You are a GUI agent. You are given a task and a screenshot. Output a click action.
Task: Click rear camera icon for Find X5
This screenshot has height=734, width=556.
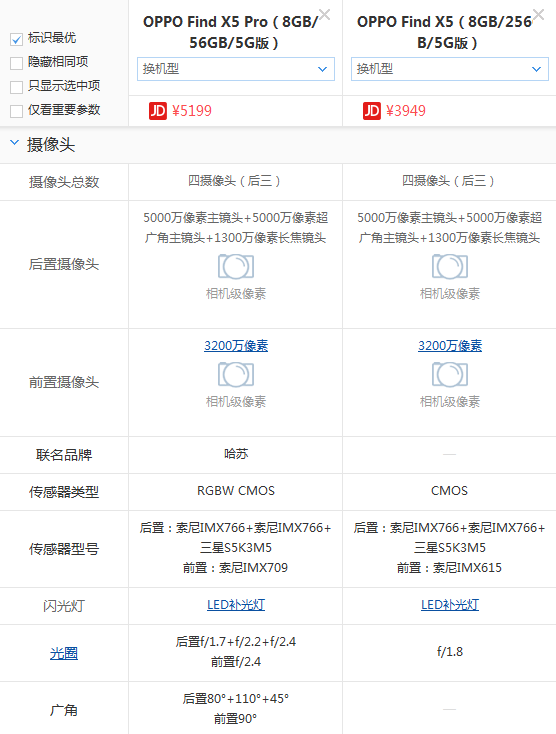450,267
